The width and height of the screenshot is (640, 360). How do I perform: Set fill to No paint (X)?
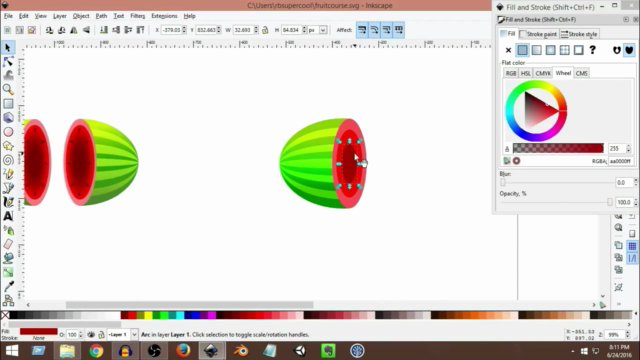(x=508, y=50)
